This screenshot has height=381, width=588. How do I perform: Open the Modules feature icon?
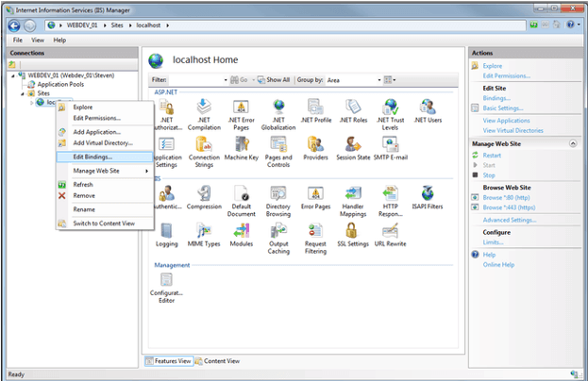(x=241, y=235)
